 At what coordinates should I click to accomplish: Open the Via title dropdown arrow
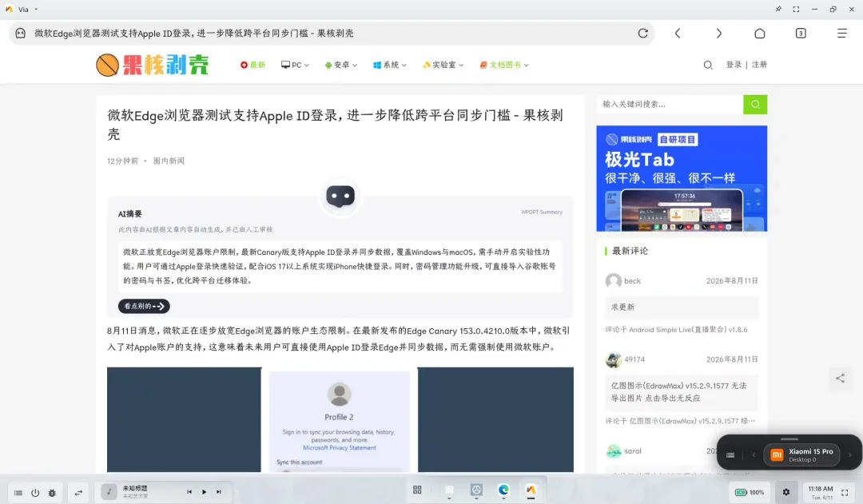pos(36,10)
